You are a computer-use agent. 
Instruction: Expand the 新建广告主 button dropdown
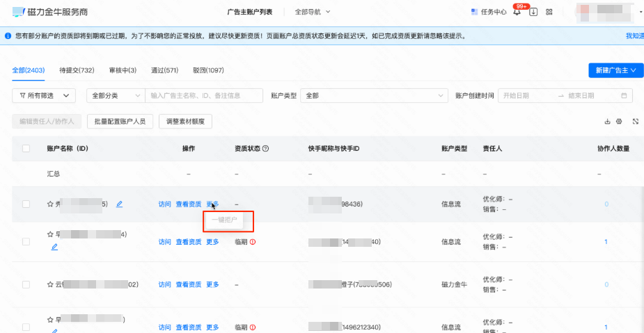click(x=615, y=70)
